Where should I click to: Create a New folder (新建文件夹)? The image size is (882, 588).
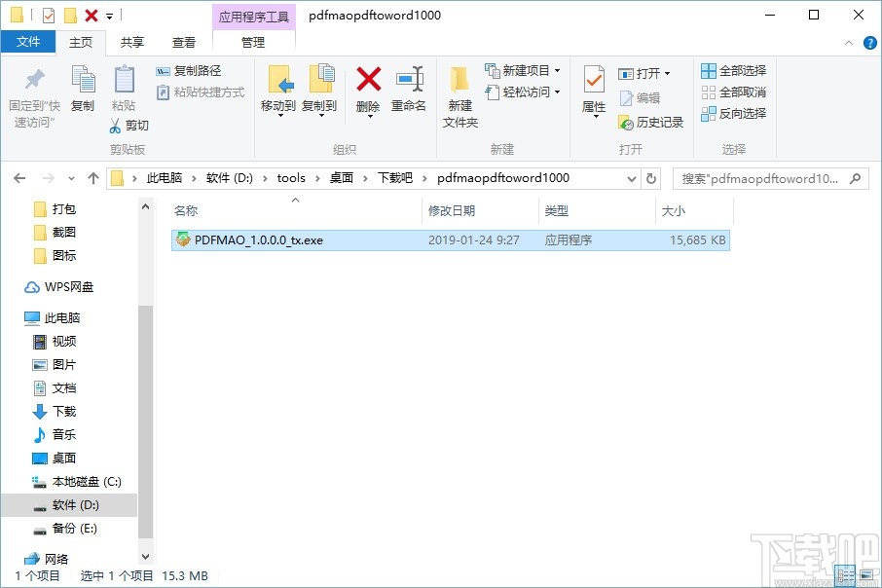click(x=460, y=96)
